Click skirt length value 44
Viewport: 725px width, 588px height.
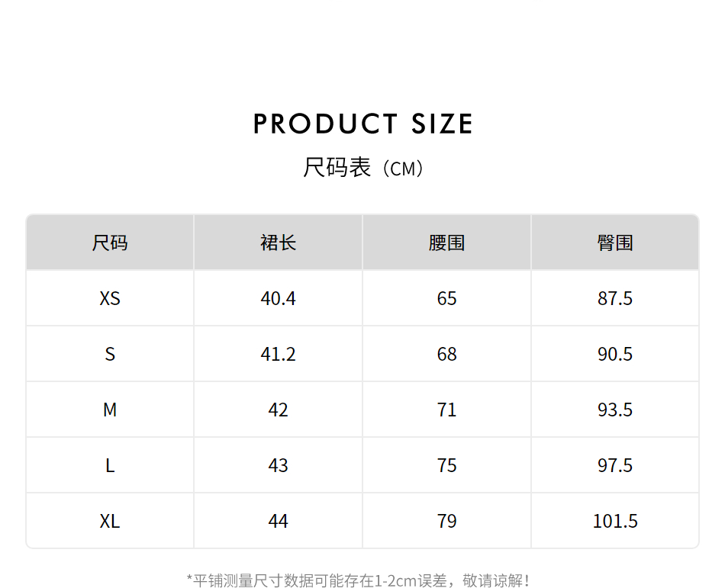coord(279,521)
